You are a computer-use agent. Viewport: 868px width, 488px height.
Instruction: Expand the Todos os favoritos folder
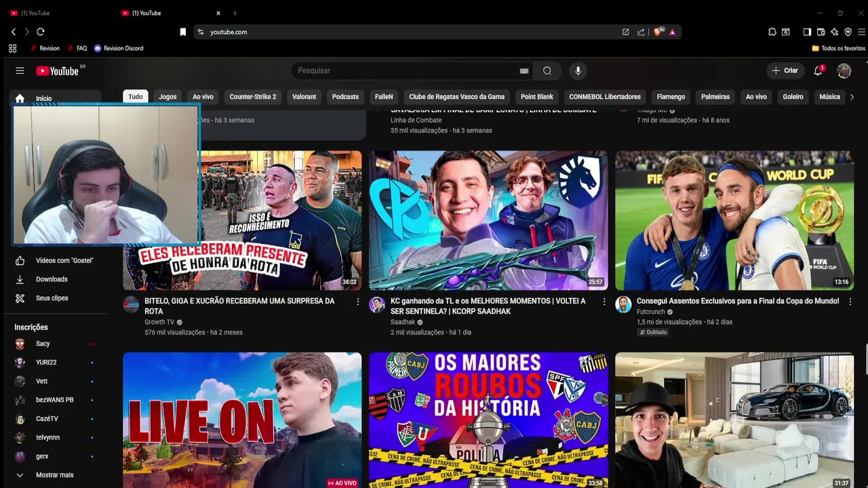tap(838, 48)
